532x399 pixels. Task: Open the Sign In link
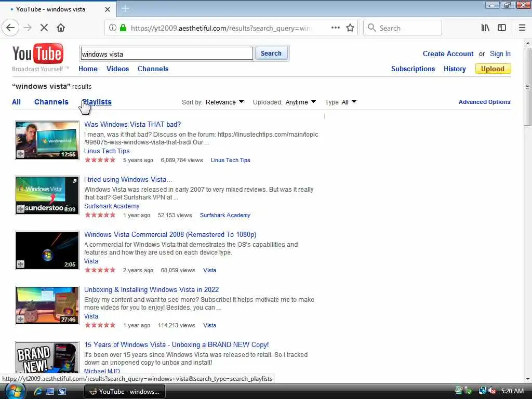click(x=500, y=54)
